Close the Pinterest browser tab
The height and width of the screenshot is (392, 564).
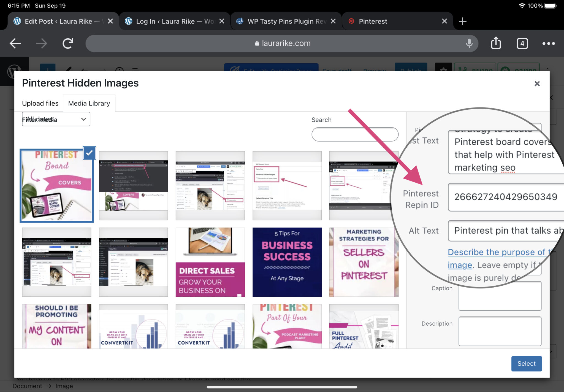click(444, 21)
